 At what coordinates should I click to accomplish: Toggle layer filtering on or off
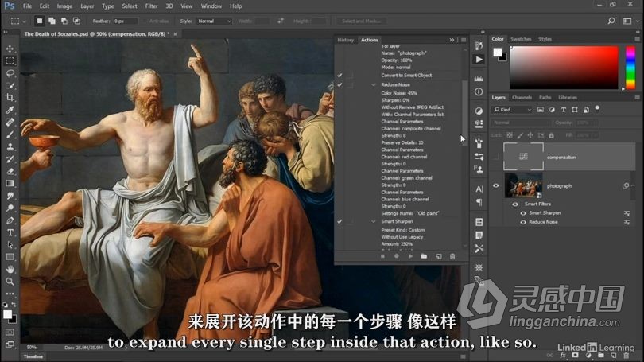tap(597, 108)
